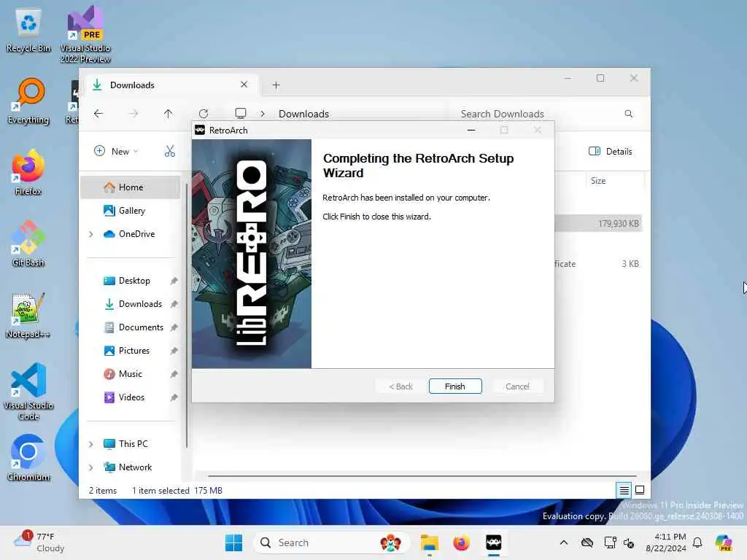The image size is (747, 560).
Task: Open the Everything search desktop icon
Action: pos(28,101)
